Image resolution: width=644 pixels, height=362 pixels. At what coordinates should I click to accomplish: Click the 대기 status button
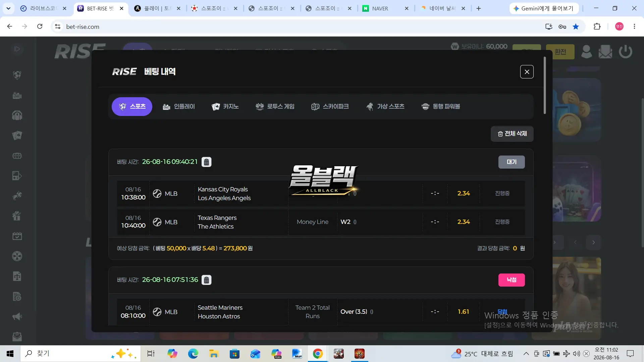click(512, 162)
